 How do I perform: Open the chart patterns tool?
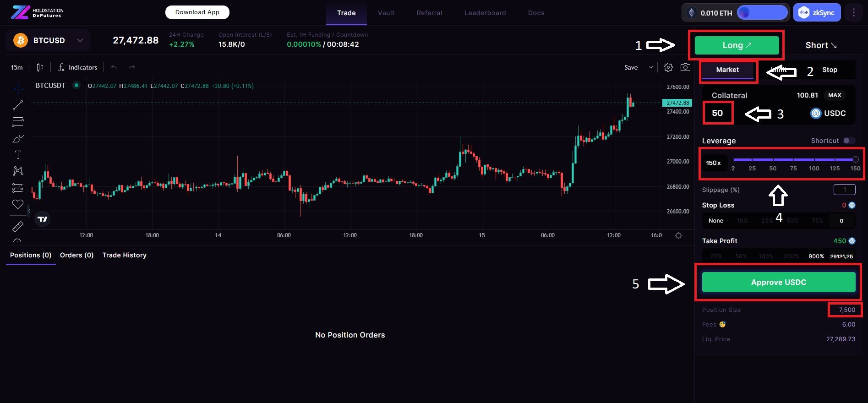click(18, 171)
